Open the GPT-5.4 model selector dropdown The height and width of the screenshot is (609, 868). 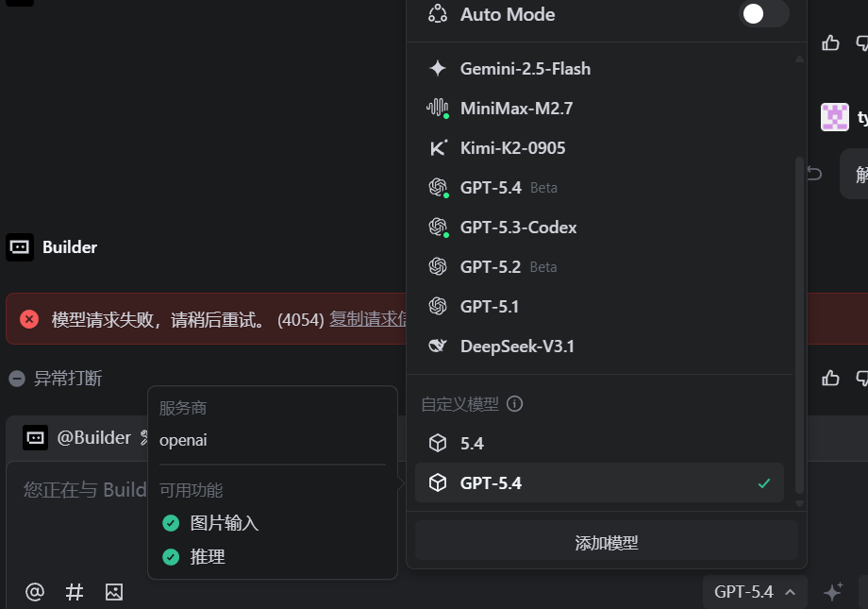pyautogui.click(x=755, y=592)
